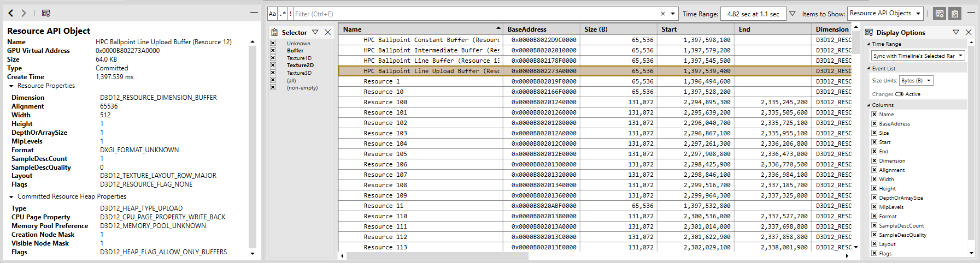Toggle Selector panel clipboard button in toolbar
Image resolution: width=980 pixels, height=263 pixels.
(954, 14)
